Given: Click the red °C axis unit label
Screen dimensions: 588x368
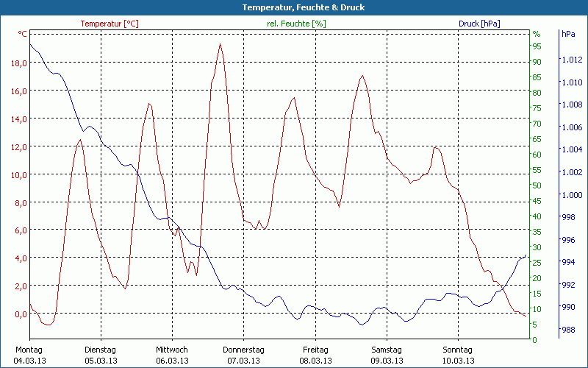Looking at the screenshot, I should pos(23,34).
